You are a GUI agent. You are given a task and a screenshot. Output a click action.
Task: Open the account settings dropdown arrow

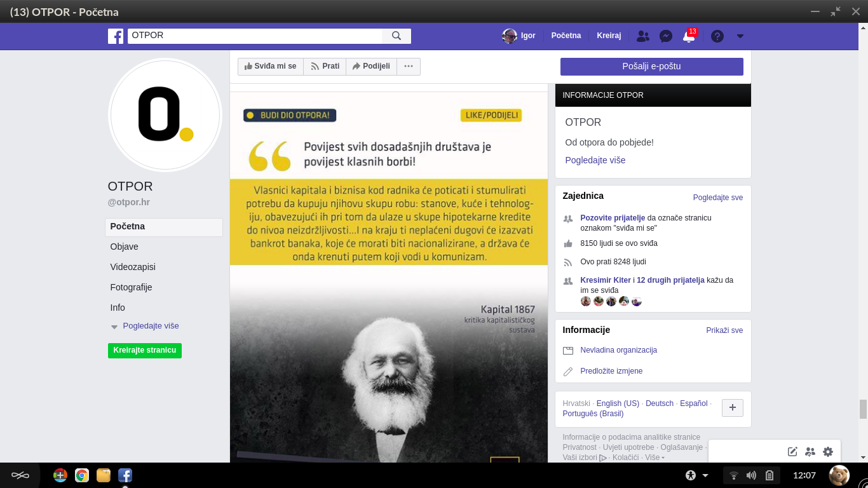click(740, 36)
